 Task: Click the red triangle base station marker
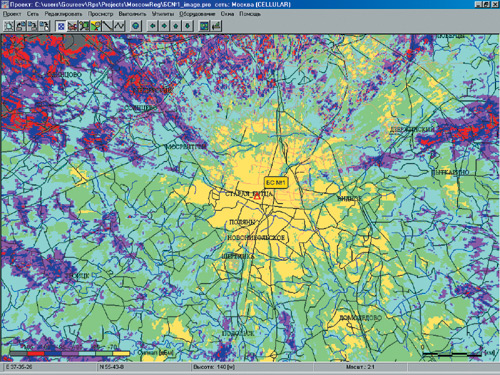click(x=257, y=196)
